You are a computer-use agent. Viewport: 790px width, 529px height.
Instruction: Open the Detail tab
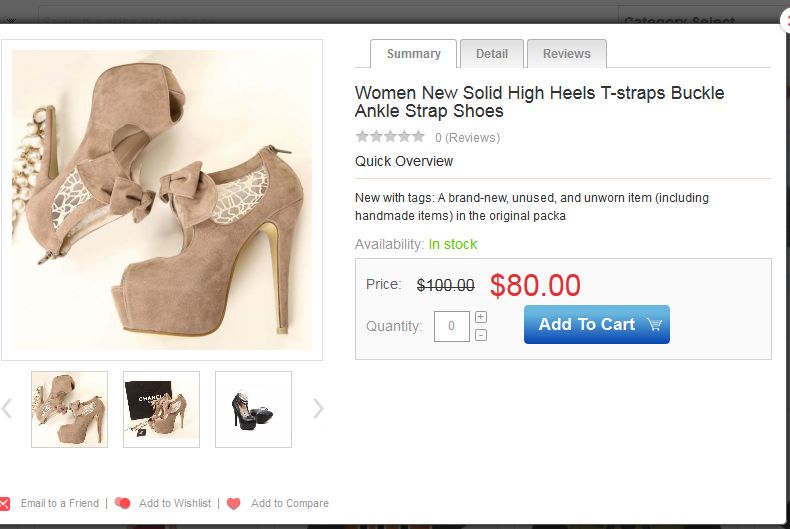click(491, 54)
